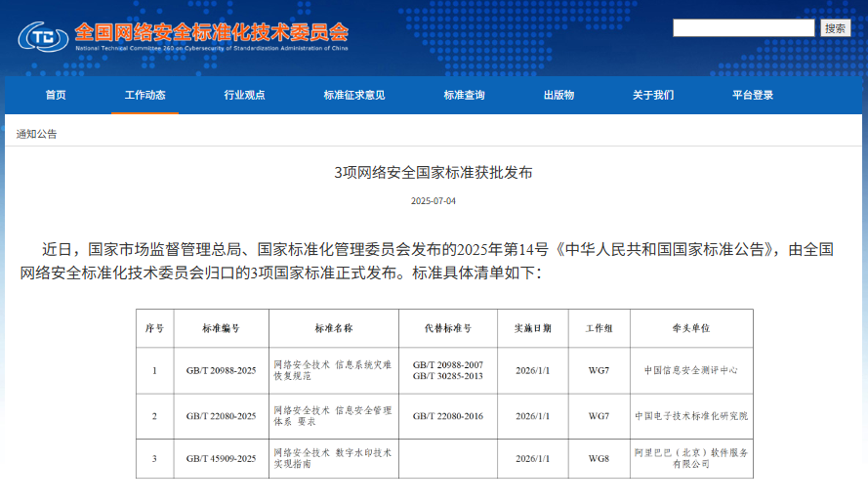Go to 标准征求意见 section
The image size is (868, 504).
coord(354,96)
